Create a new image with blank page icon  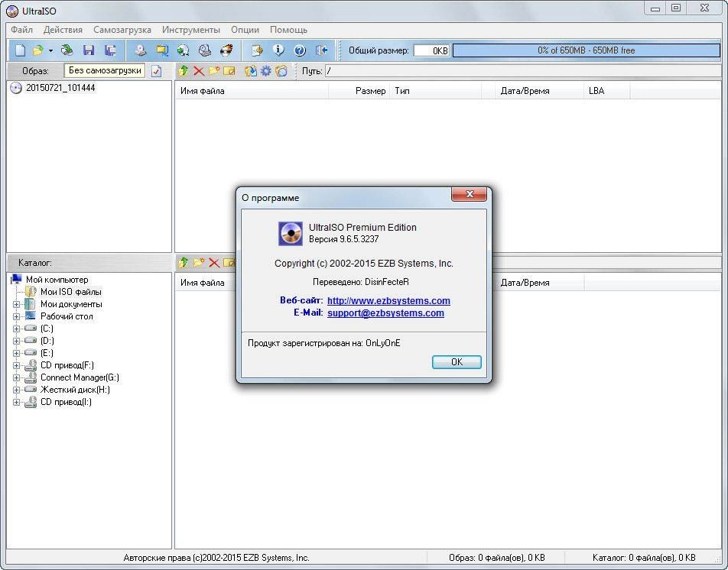[x=20, y=50]
